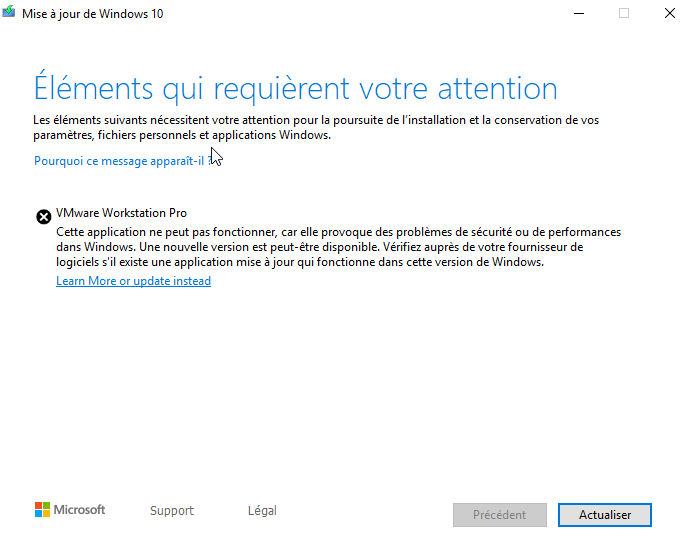This screenshot has width=681, height=541.
Task: Open 'Learn More or update instead' link
Action: coord(133,281)
